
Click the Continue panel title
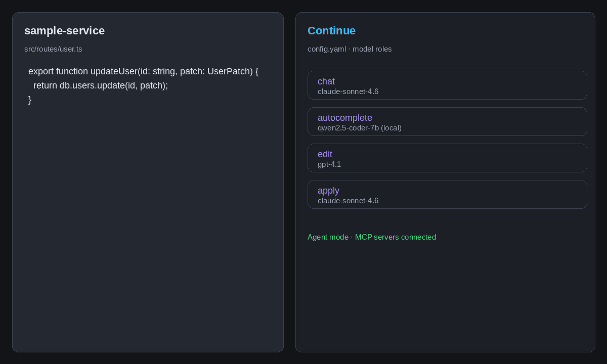331,31
